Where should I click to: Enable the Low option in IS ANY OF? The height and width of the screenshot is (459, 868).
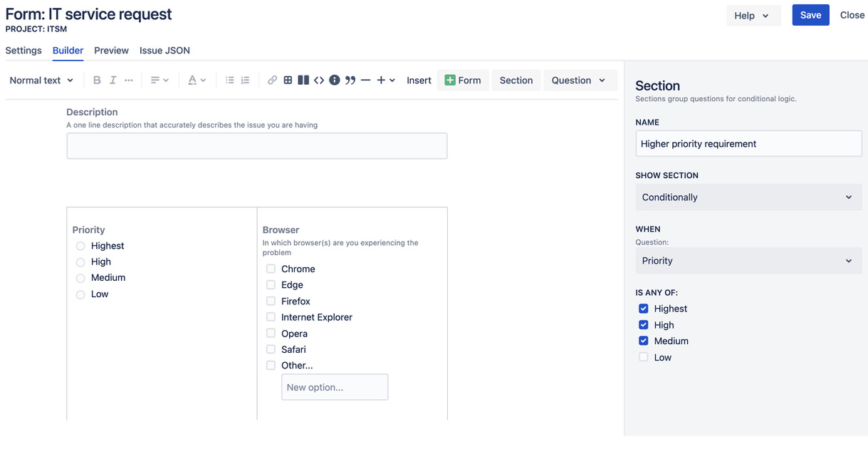click(644, 357)
